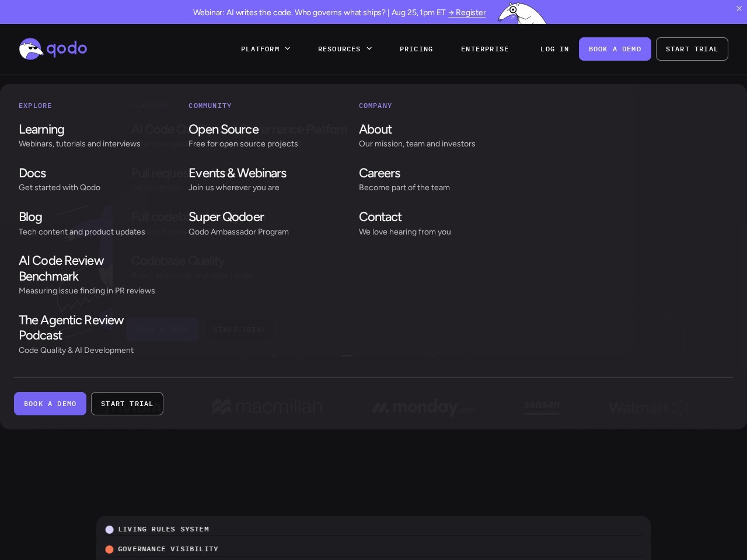
Task: Click the Qodo logo in the header
Action: (53, 49)
